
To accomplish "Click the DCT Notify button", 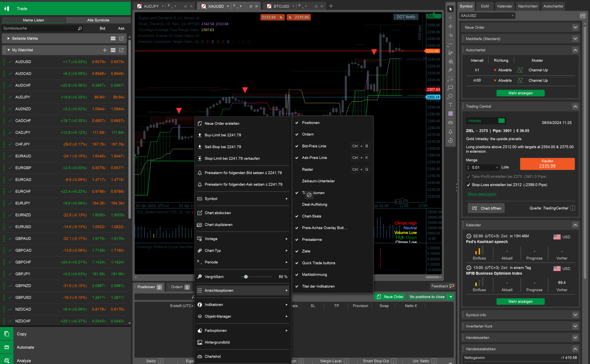I will pos(406,17).
